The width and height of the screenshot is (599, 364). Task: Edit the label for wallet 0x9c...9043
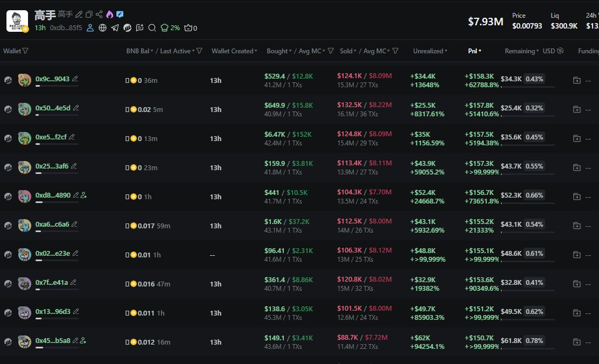[x=75, y=79]
